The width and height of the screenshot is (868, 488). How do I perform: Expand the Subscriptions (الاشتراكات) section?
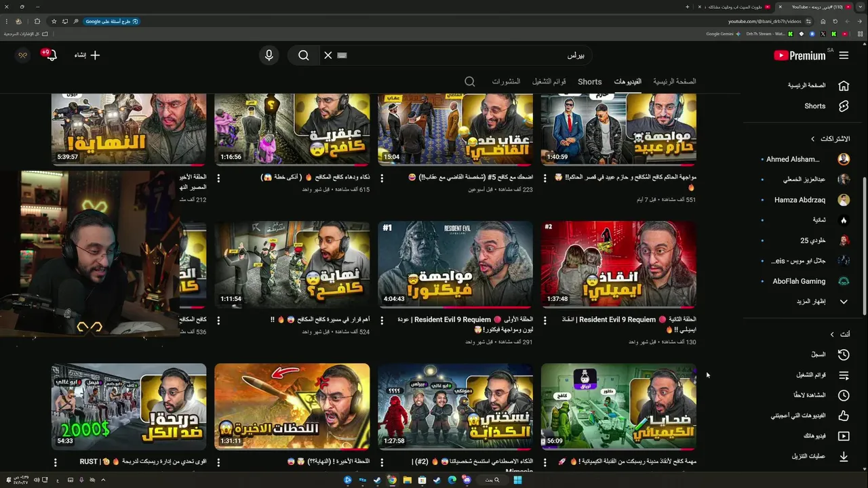830,139
